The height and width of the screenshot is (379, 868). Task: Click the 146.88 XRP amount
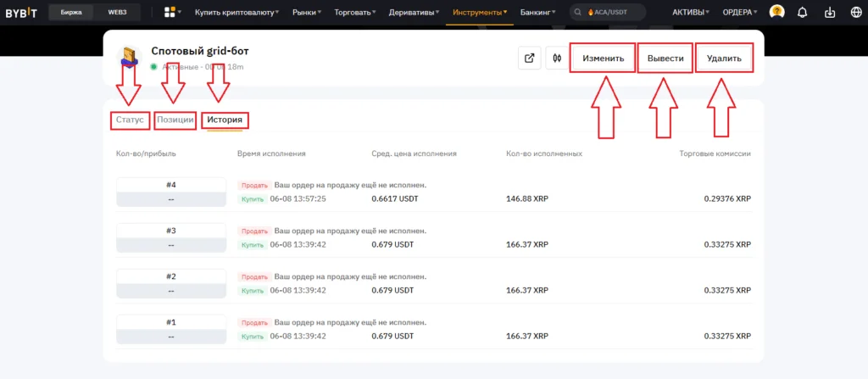(x=527, y=199)
